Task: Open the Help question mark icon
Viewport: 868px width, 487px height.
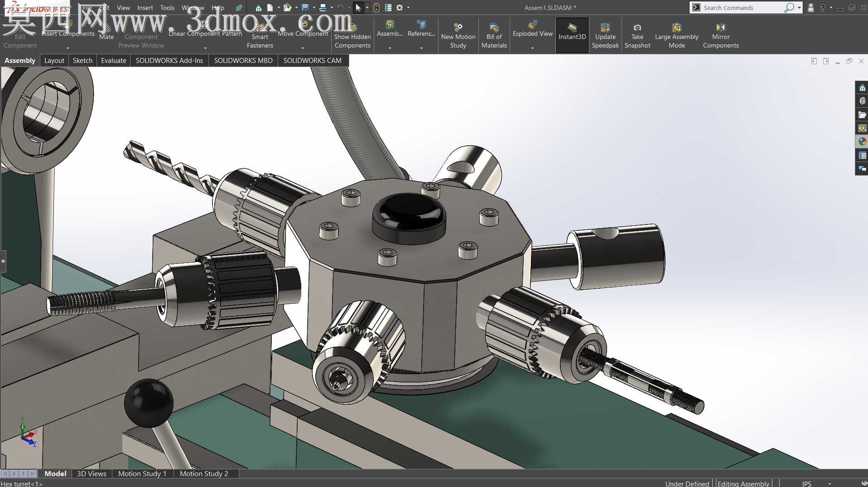Action: [823, 8]
